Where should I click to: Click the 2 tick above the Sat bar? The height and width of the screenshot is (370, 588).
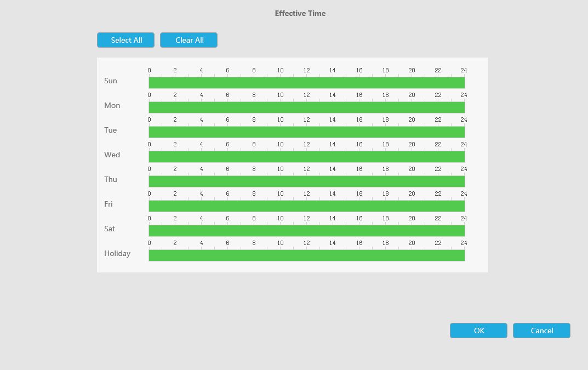coord(175,218)
